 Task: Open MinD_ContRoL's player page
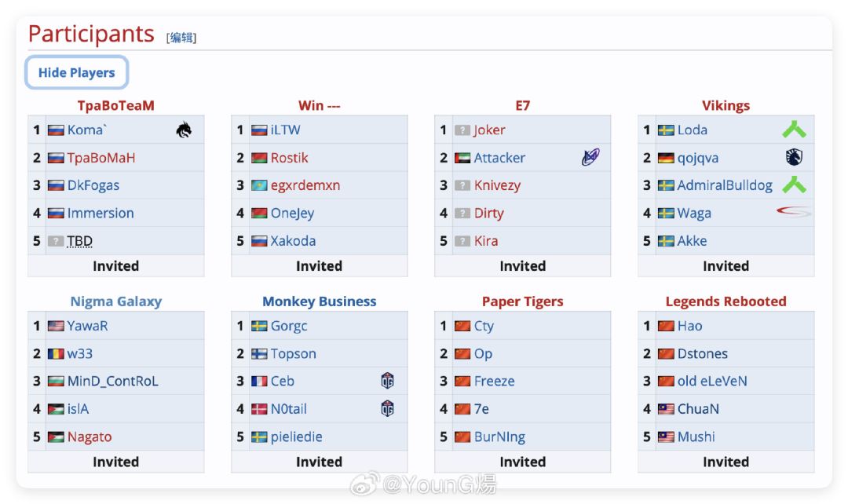pyautogui.click(x=112, y=382)
